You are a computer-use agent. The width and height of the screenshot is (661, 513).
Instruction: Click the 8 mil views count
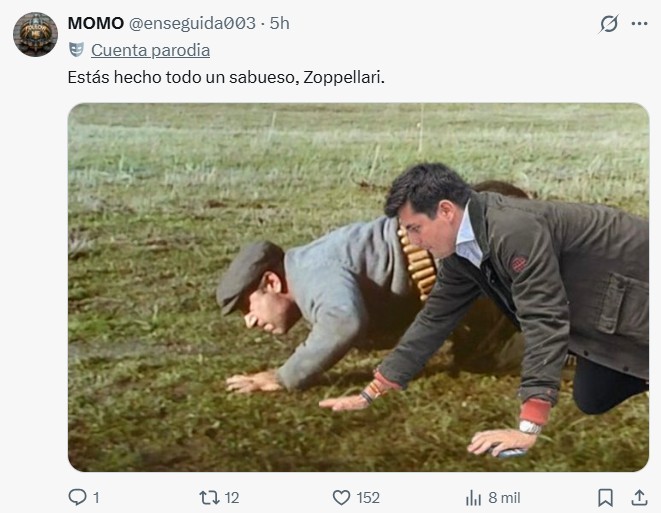click(504, 498)
